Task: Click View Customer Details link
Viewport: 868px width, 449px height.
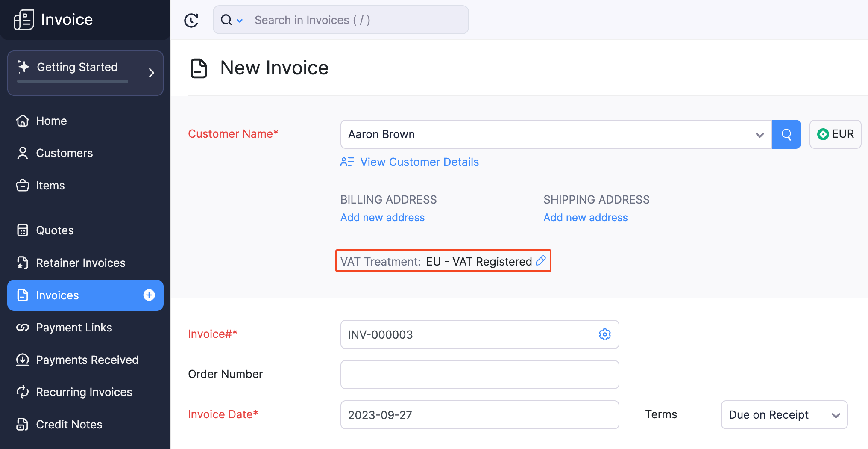Action: tap(419, 162)
